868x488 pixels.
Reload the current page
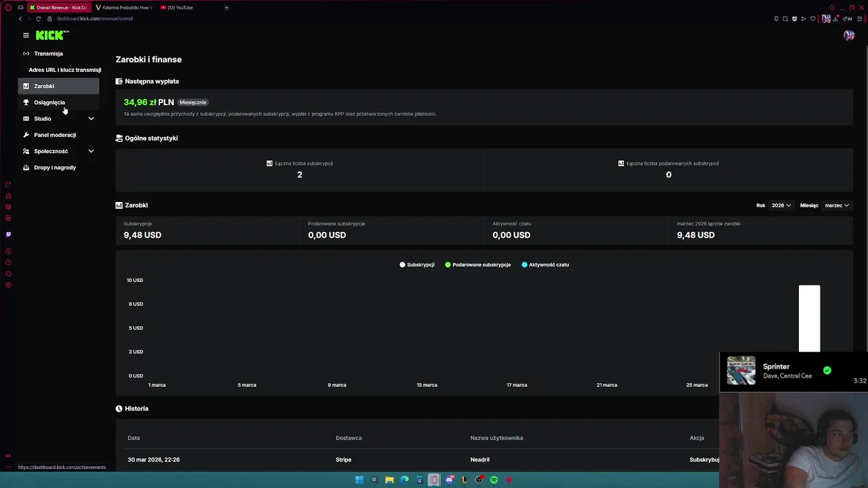(38, 19)
